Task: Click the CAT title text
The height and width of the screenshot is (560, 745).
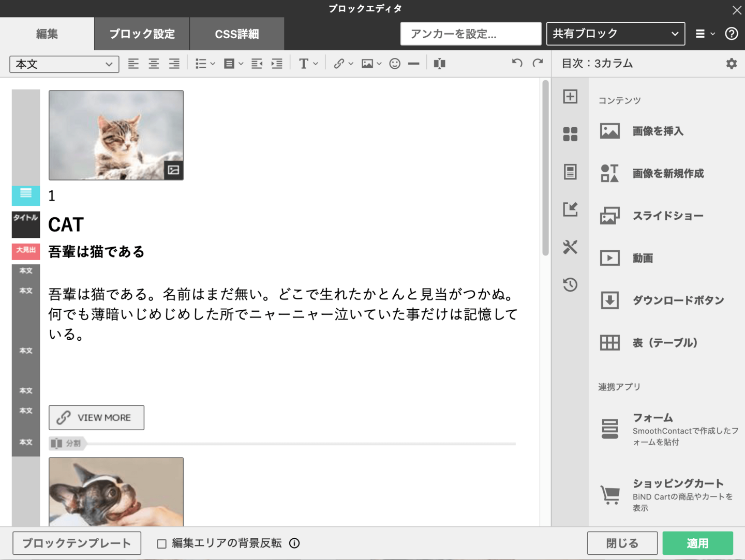Action: click(x=66, y=224)
